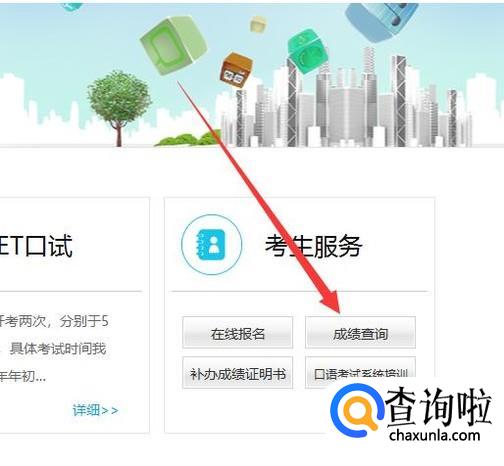Click the 具体考试时间 description paragraph
The image size is (504, 466).
point(55,349)
